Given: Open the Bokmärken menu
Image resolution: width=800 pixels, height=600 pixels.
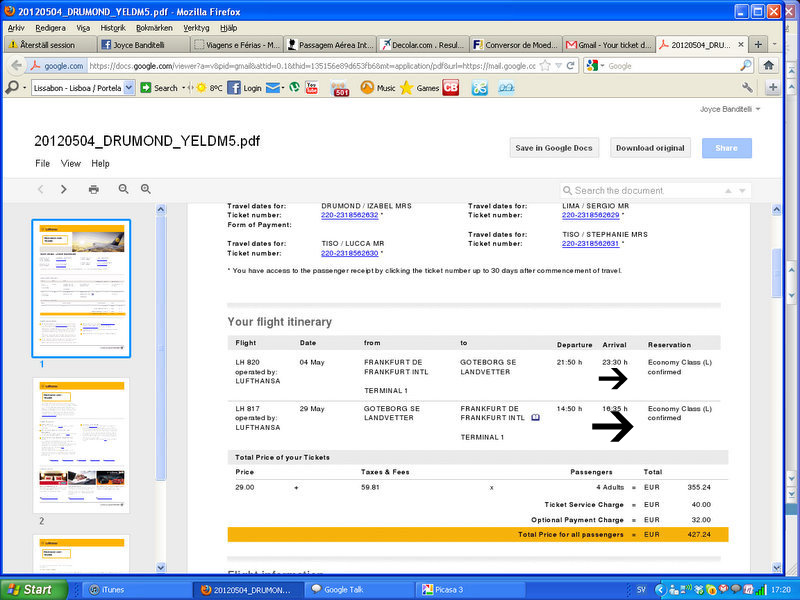Looking at the screenshot, I should click(x=154, y=28).
